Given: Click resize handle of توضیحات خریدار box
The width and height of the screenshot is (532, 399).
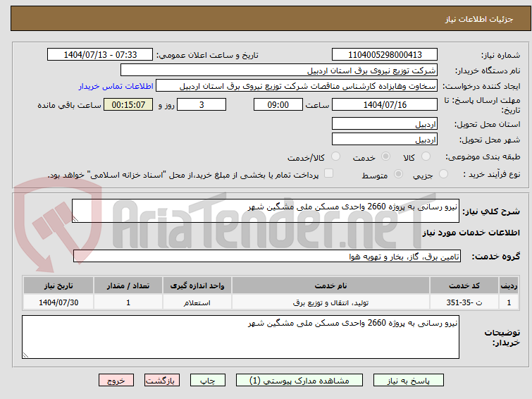Looking at the screenshot, I should (x=25, y=355).
